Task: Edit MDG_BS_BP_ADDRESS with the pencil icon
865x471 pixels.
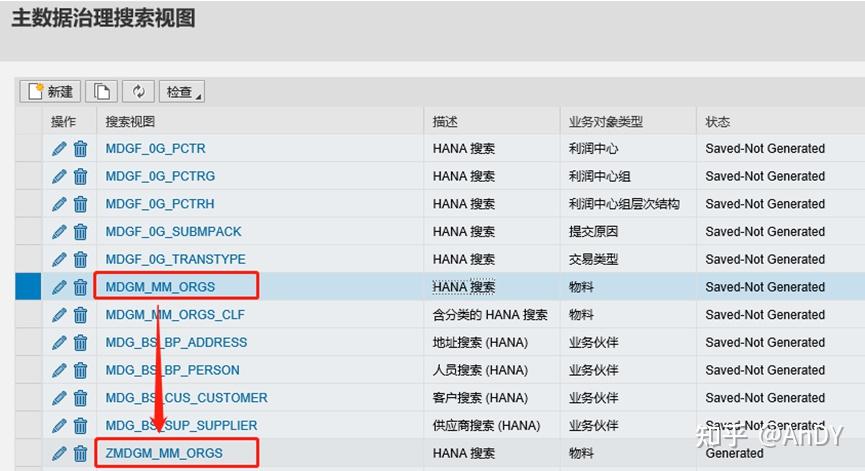Action: point(59,342)
